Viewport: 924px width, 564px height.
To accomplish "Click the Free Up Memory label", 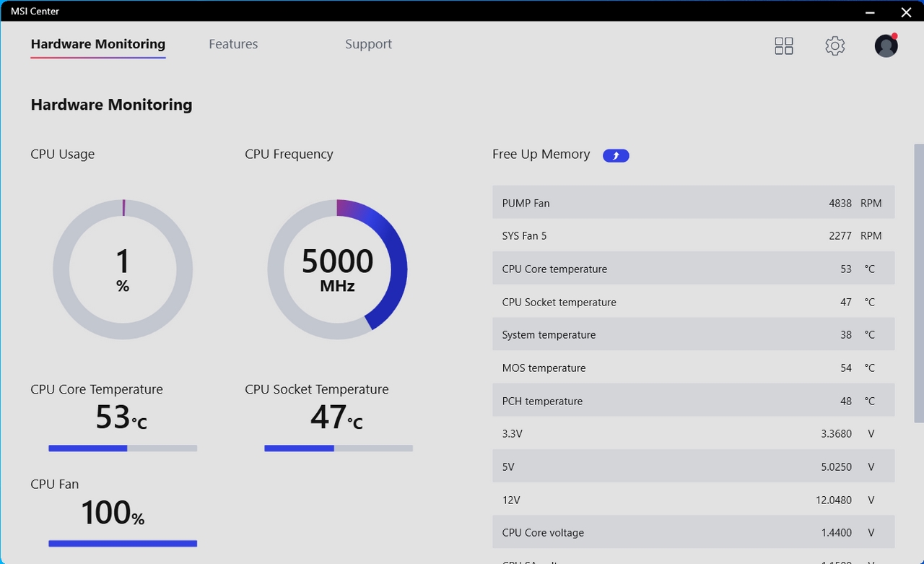I will coord(541,154).
